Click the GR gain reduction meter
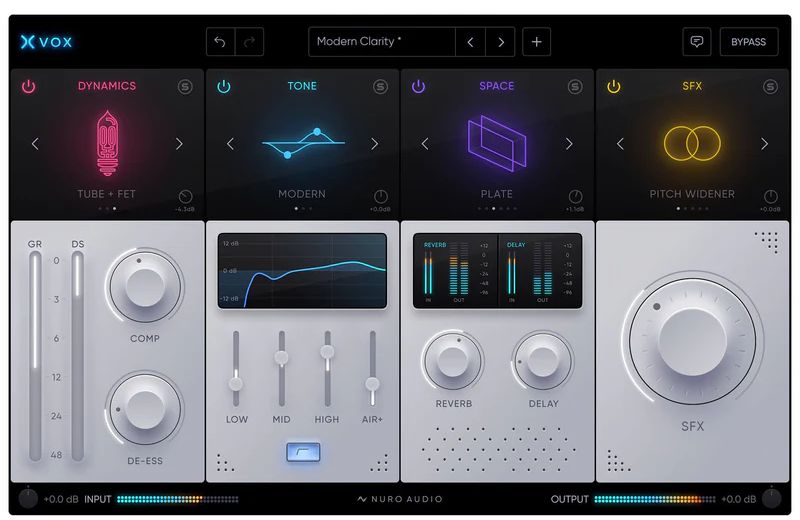Screen dimensions: 800x520 point(35,356)
